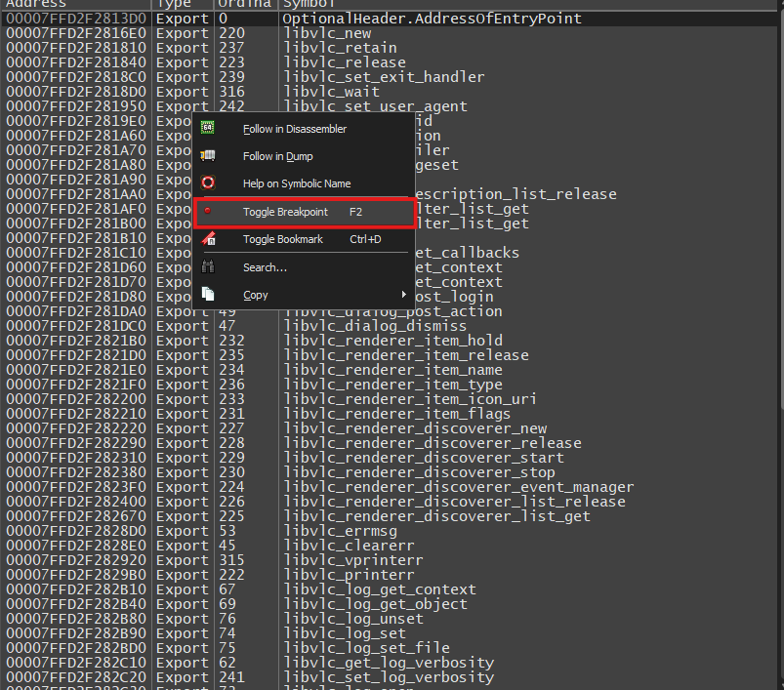Select the libvlc_log_get_object symbol
The image size is (784, 690).
tap(375, 604)
